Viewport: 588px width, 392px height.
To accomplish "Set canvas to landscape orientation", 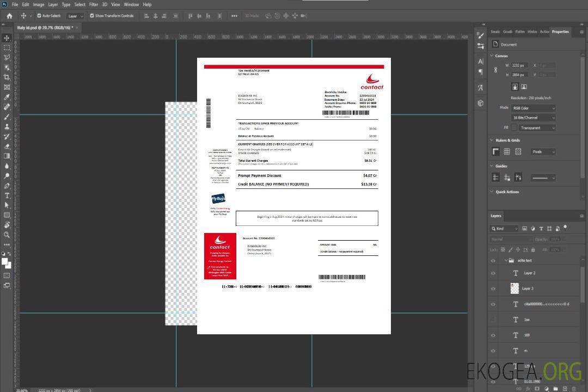I will coord(524,87).
